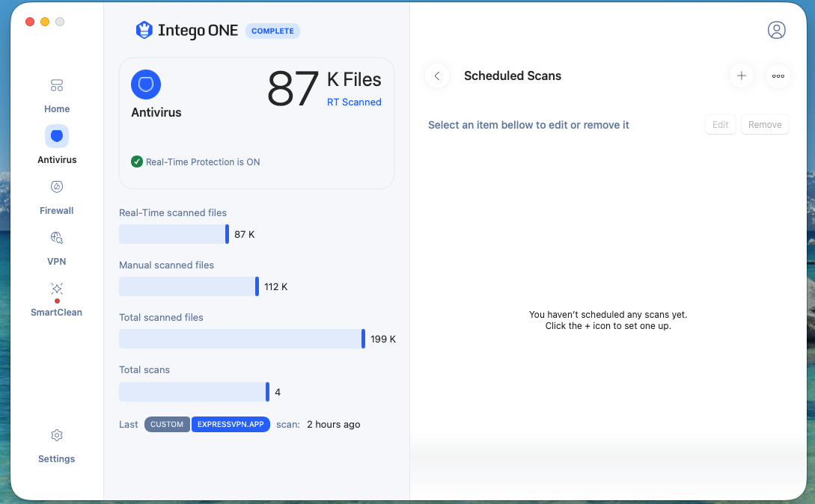The width and height of the screenshot is (815, 504).
Task: Open the three-dots more options menu
Action: [778, 76]
